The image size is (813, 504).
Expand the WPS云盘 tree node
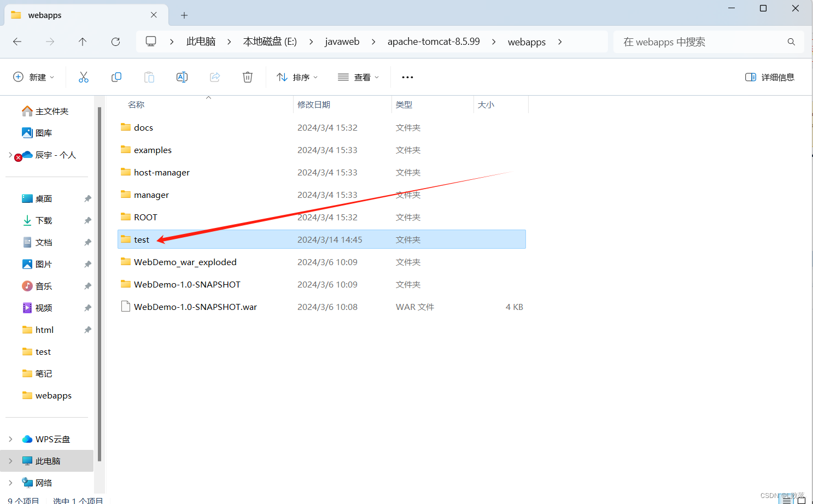[10, 439]
